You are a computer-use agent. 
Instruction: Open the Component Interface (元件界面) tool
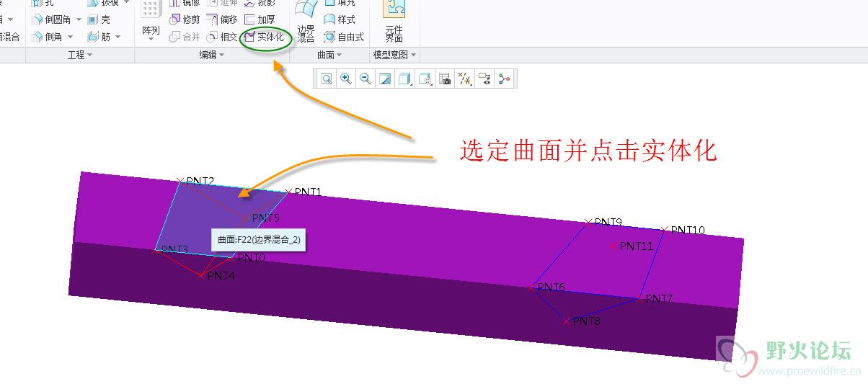pyautogui.click(x=394, y=22)
